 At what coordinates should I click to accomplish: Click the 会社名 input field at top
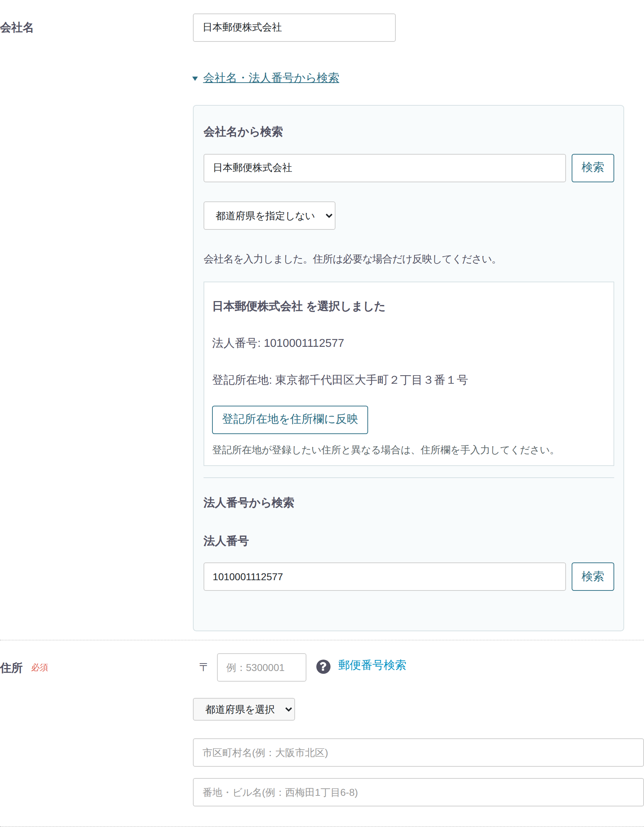(x=294, y=28)
